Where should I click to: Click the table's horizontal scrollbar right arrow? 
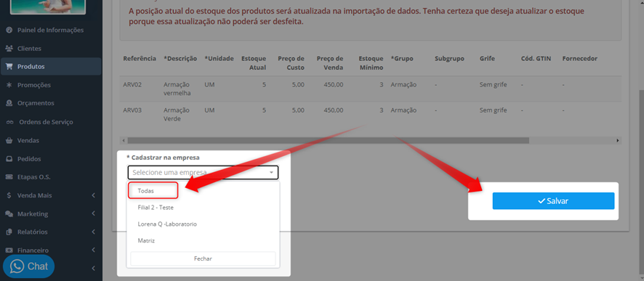(x=617, y=141)
